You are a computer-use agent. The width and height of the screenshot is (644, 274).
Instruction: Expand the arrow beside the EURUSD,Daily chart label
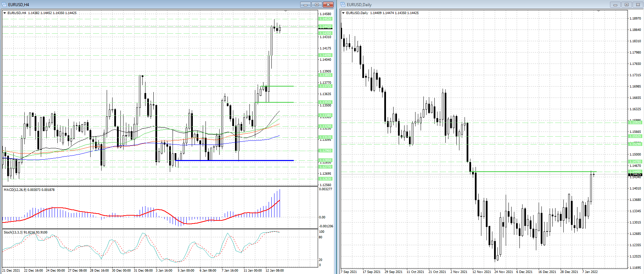(343, 13)
